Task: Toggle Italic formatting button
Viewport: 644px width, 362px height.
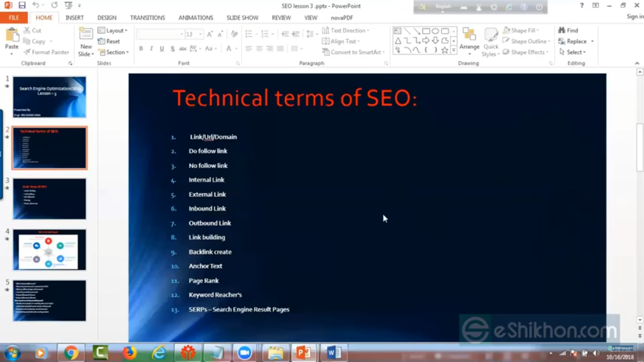Action: [151, 49]
